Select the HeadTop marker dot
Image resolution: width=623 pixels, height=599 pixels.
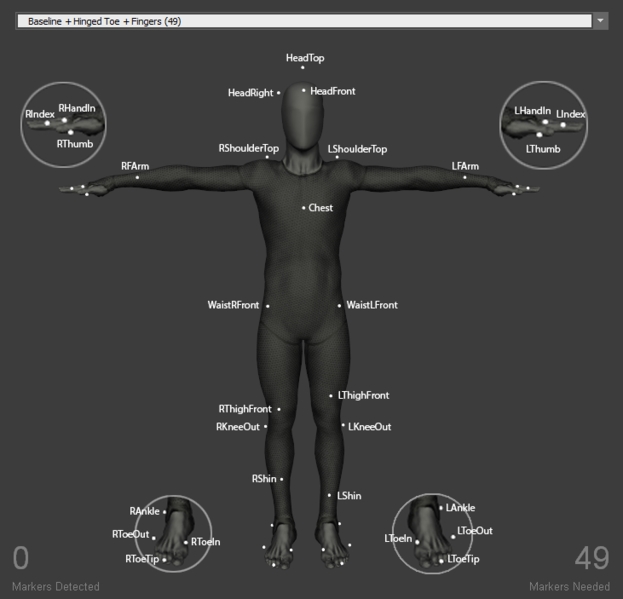pos(303,68)
